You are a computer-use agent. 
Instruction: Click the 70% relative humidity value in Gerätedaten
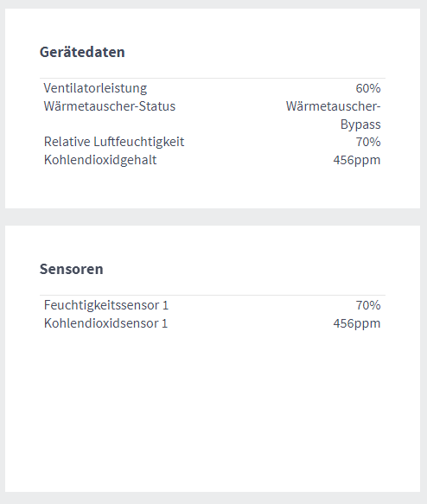point(368,142)
